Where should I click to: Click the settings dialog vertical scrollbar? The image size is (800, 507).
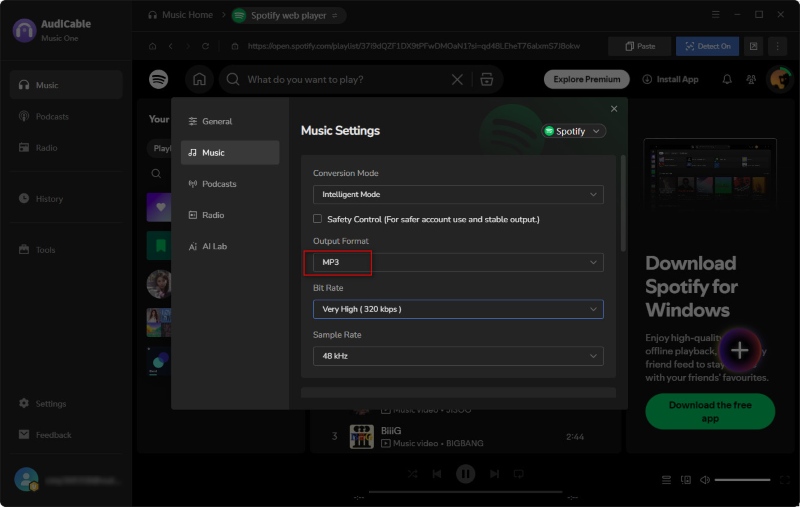622,204
